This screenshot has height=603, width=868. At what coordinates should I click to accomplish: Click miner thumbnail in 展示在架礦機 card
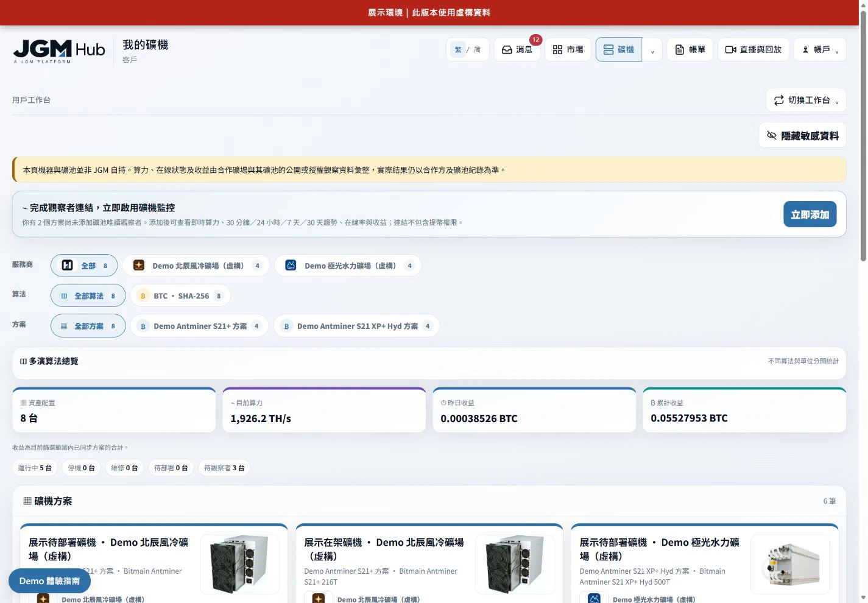click(x=515, y=565)
